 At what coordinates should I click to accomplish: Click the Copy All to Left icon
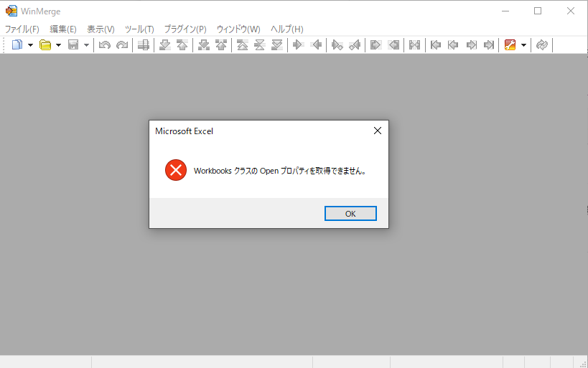pos(393,45)
